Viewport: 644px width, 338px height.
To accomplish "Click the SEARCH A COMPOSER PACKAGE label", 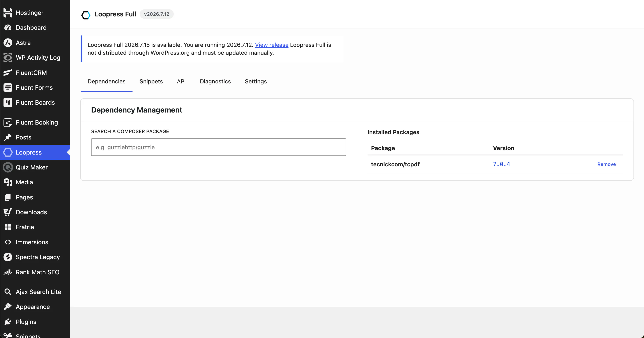I will coord(130,131).
